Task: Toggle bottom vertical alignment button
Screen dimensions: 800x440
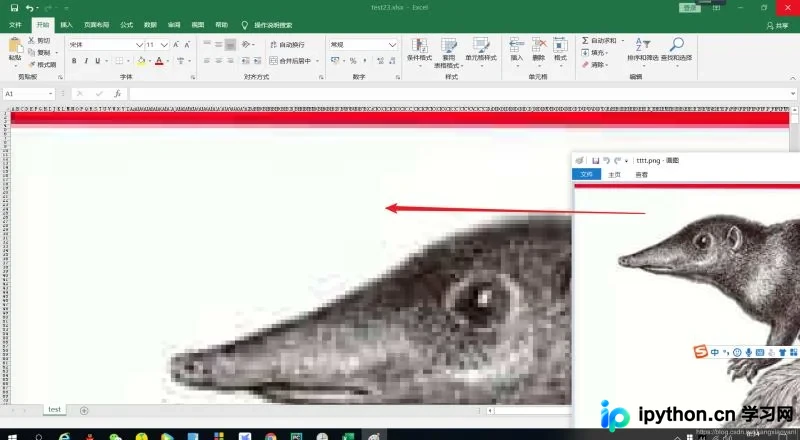Action: click(230, 45)
